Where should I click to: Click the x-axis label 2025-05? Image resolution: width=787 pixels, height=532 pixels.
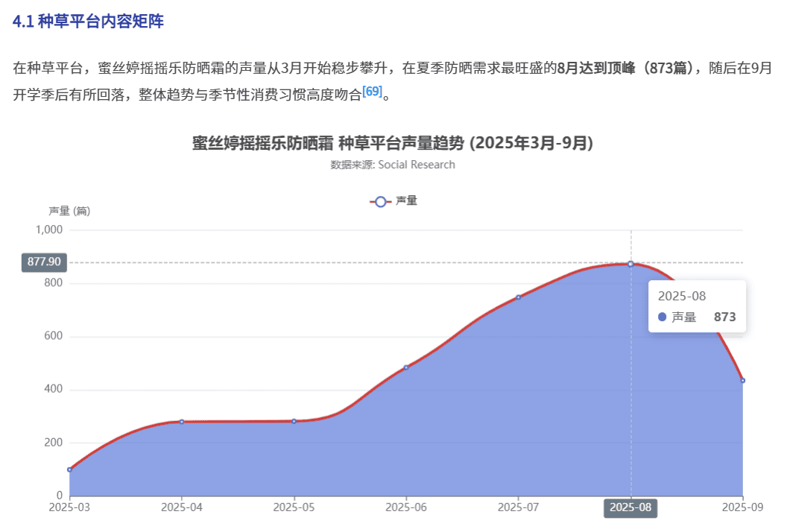coord(294,507)
